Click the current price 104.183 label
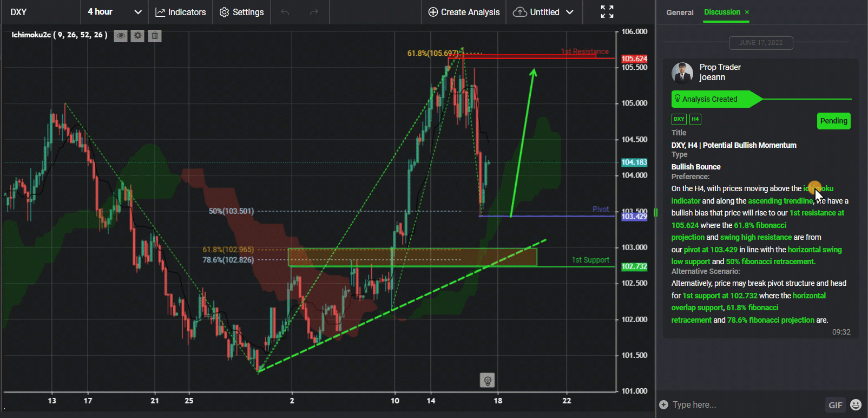 click(x=634, y=162)
